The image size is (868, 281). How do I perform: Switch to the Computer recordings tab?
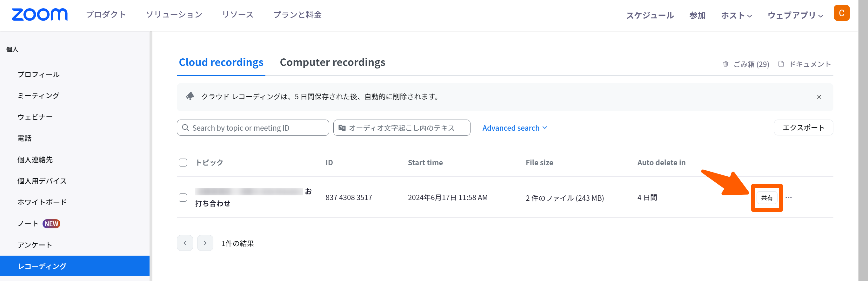(332, 62)
